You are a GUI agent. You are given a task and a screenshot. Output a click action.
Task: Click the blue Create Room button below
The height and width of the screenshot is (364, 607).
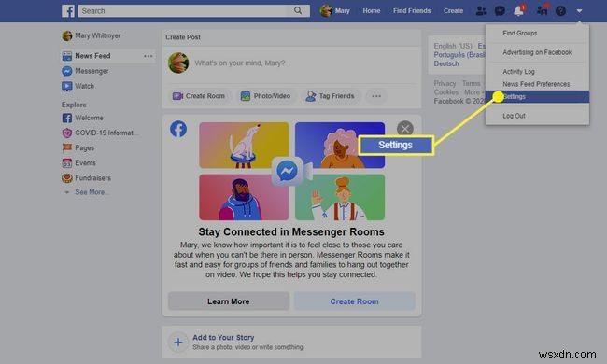[x=354, y=301]
